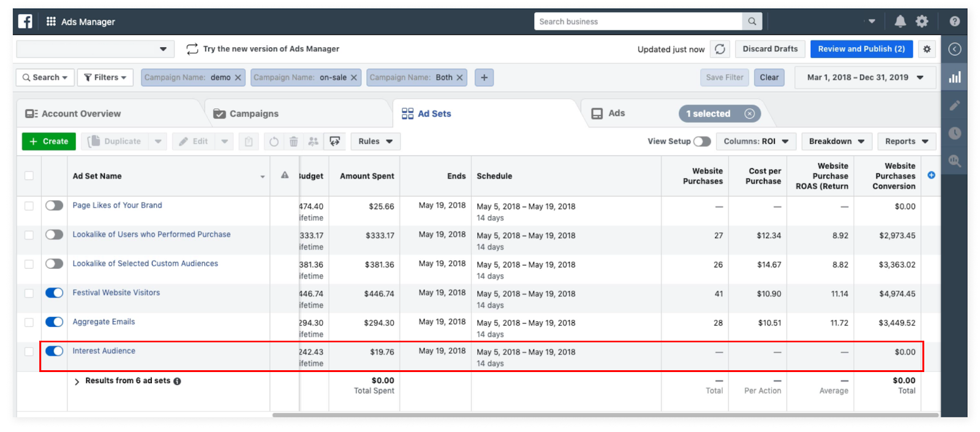Check the Festival Website Visitors row checkbox
The height and width of the screenshot is (432, 980).
(29, 293)
